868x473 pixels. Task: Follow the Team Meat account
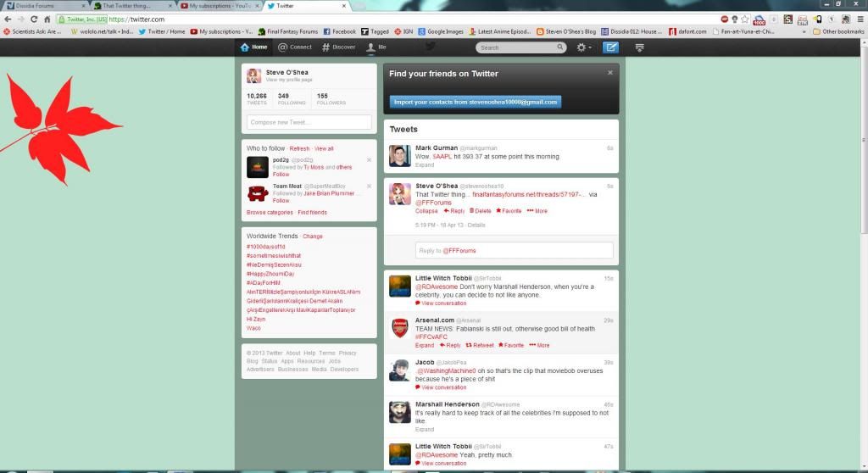click(x=281, y=201)
